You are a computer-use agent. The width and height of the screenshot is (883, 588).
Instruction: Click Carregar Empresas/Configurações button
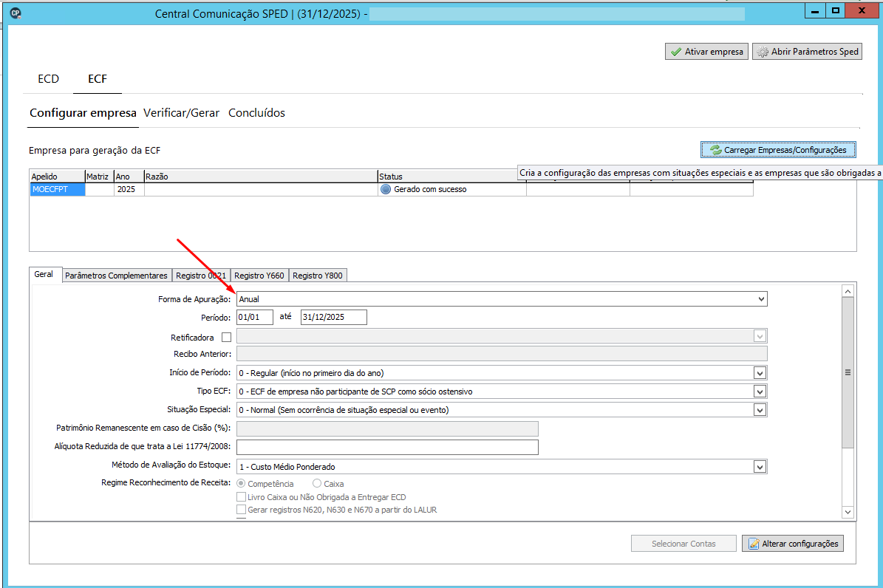778,150
